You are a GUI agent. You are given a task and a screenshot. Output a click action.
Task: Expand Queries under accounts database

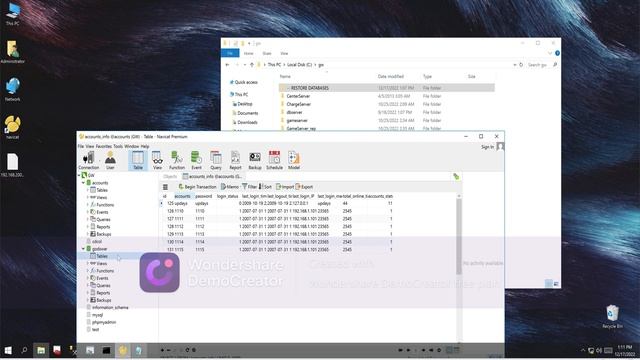(88, 219)
